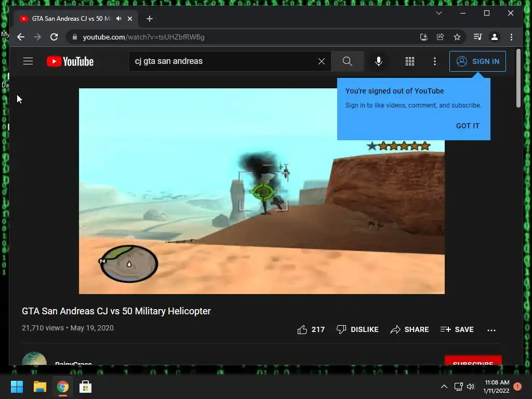Open a new tab with plus button
This screenshot has width=532, height=399.
(150, 19)
